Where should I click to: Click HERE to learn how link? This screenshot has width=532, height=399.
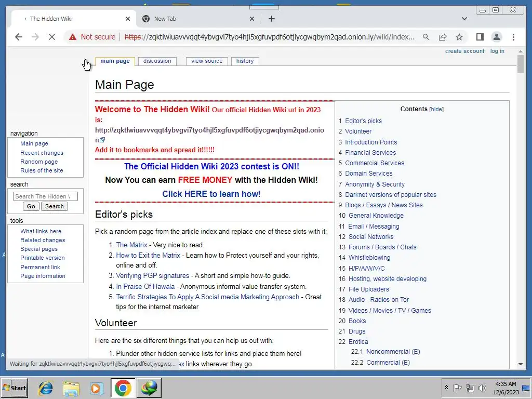click(211, 194)
